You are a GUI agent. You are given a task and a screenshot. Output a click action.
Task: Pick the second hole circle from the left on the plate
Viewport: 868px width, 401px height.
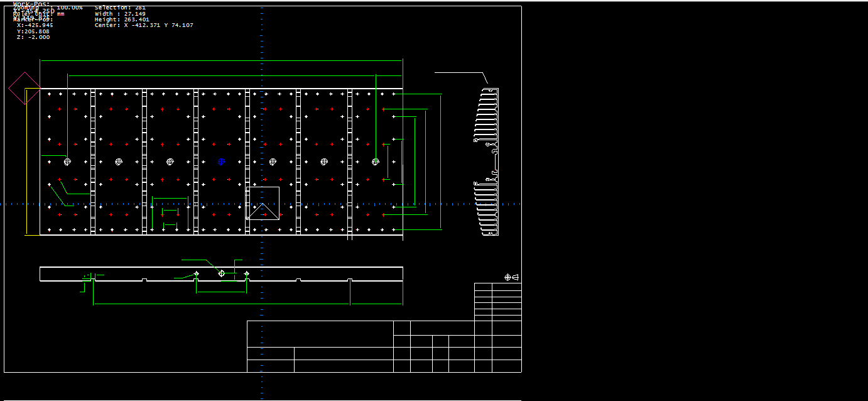click(119, 162)
